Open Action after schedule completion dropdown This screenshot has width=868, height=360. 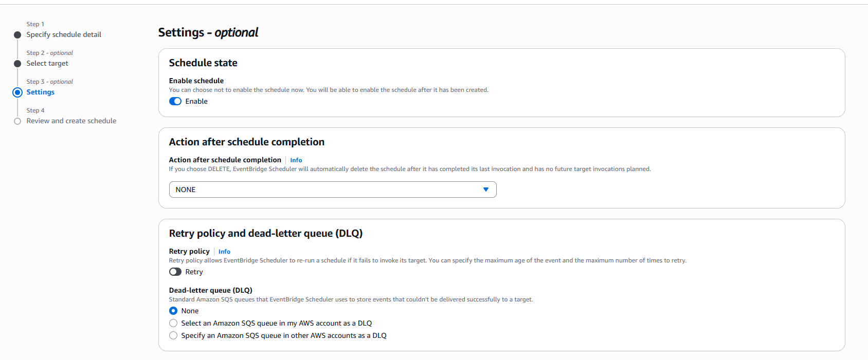point(333,190)
